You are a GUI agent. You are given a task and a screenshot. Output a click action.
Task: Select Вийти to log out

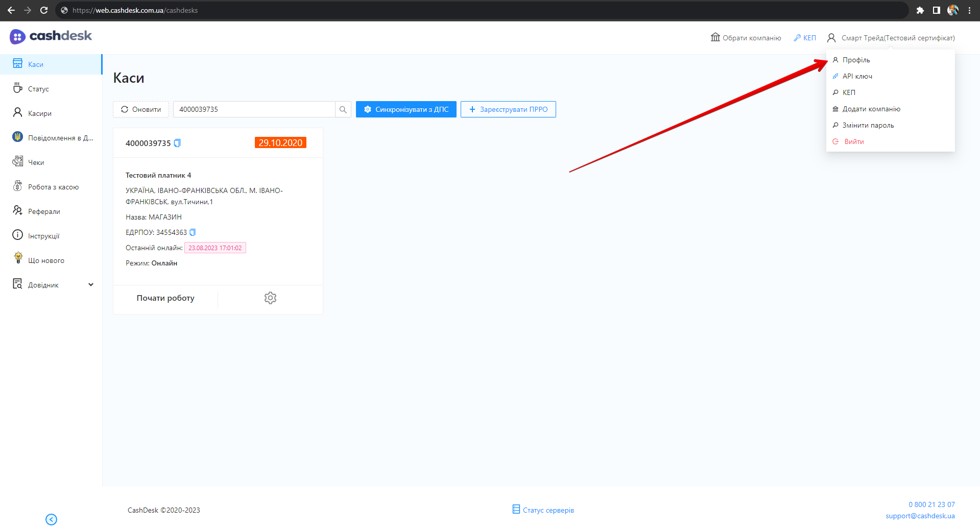coord(854,141)
